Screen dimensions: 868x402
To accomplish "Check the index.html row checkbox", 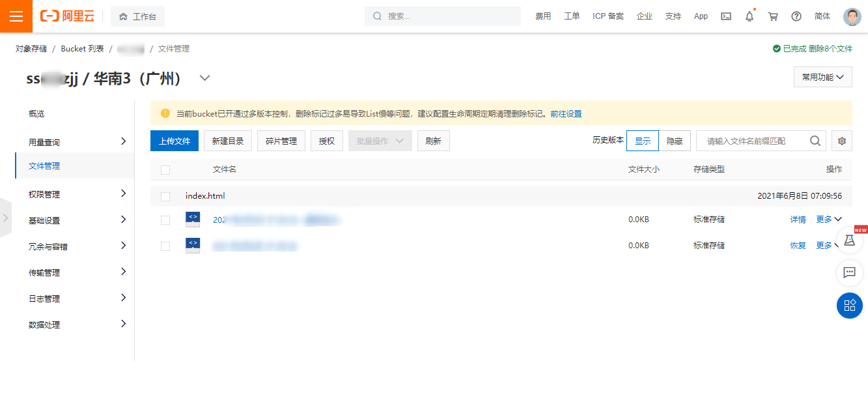I will point(165,196).
